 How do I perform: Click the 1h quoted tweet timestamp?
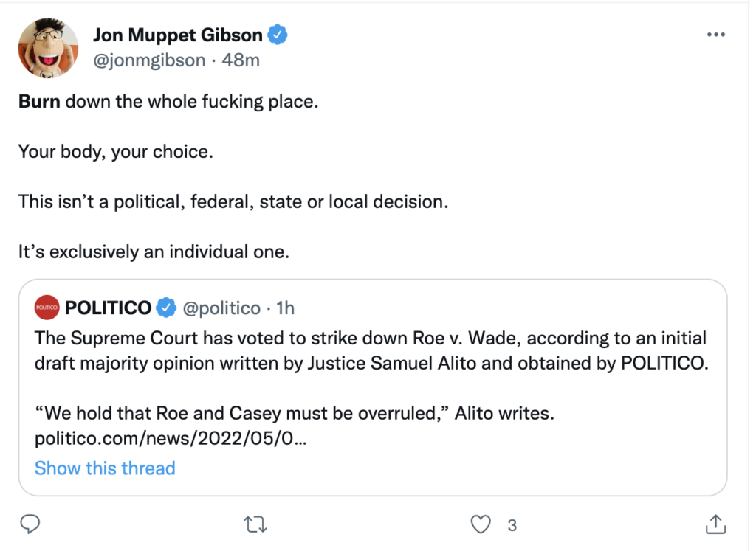pyautogui.click(x=285, y=308)
